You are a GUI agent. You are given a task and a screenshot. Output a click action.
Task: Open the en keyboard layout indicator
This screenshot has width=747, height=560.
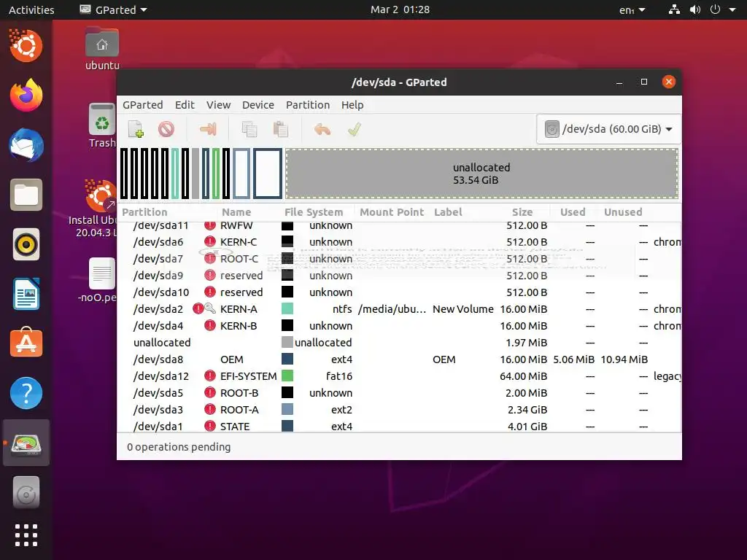click(632, 9)
